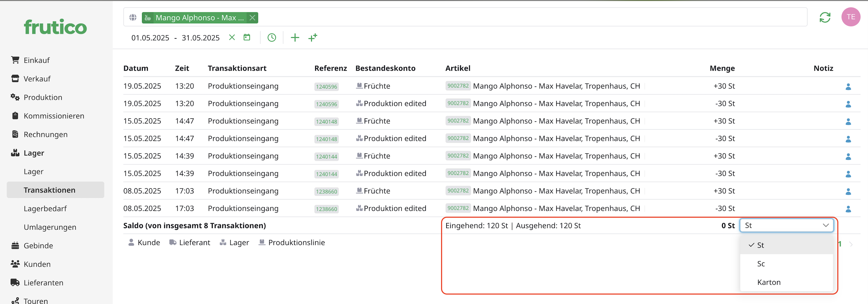Image resolution: width=868 pixels, height=304 pixels.
Task: Click the start date 01.05.2025 field
Action: tap(150, 38)
